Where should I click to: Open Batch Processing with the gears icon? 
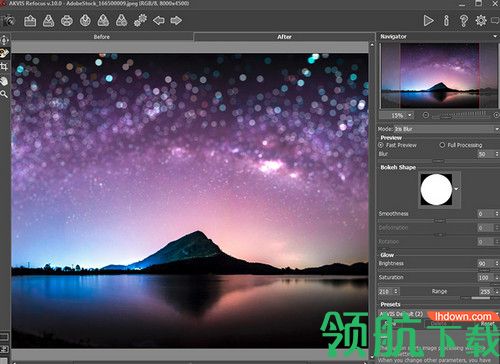coord(140,21)
